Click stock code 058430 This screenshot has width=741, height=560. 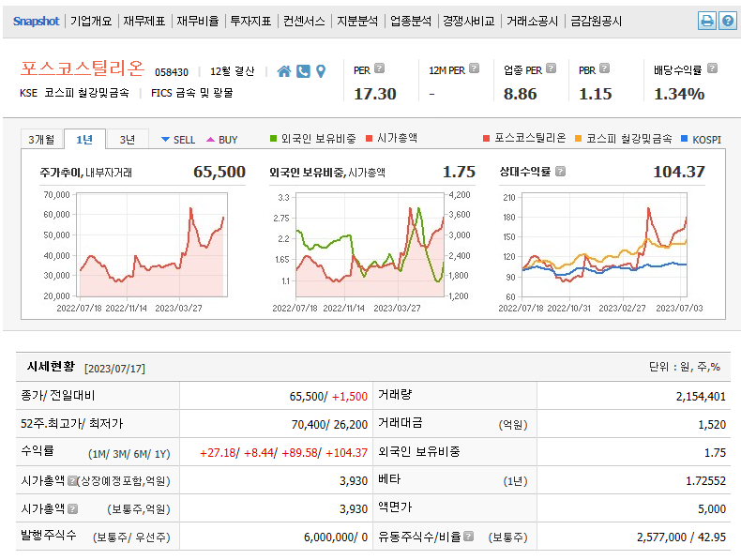click(172, 72)
